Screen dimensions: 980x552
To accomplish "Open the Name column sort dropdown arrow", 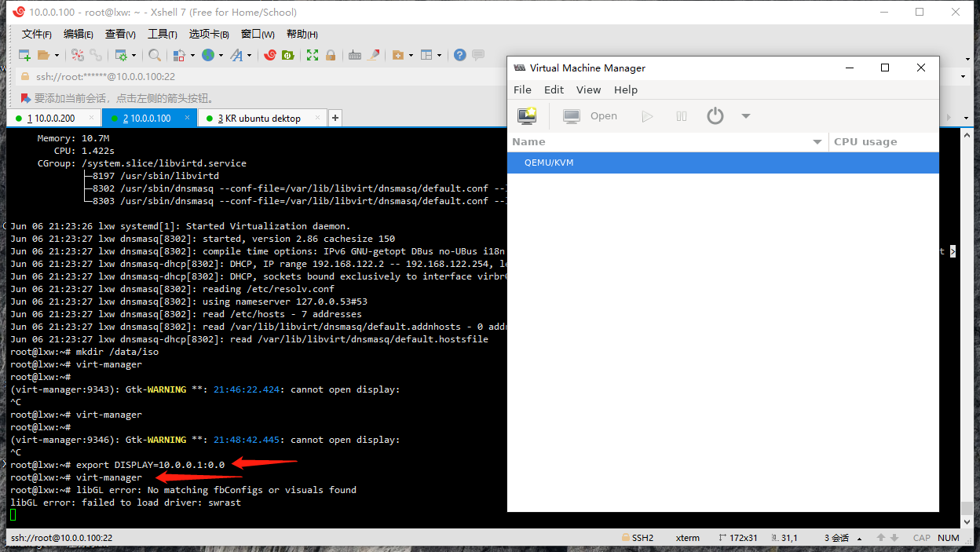I will tap(817, 142).
